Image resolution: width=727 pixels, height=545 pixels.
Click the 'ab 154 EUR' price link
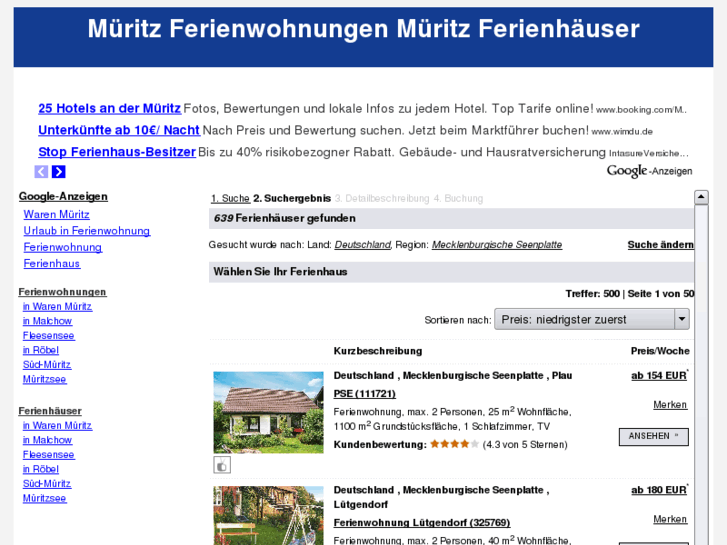(x=659, y=376)
